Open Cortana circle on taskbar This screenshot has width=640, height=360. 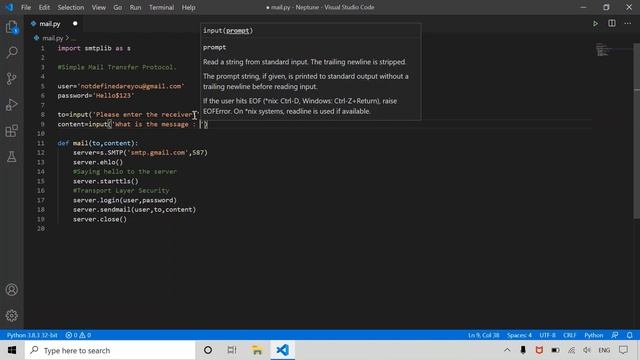coord(208,350)
